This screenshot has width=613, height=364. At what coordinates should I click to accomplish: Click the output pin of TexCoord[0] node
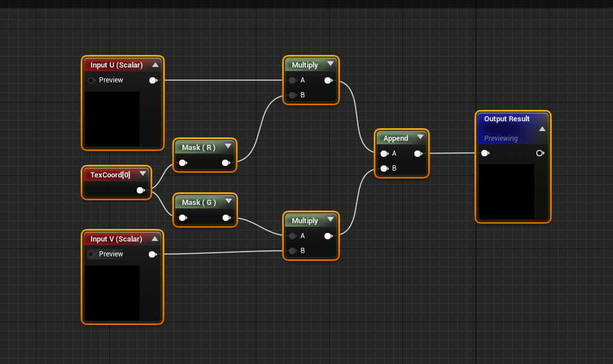click(141, 190)
